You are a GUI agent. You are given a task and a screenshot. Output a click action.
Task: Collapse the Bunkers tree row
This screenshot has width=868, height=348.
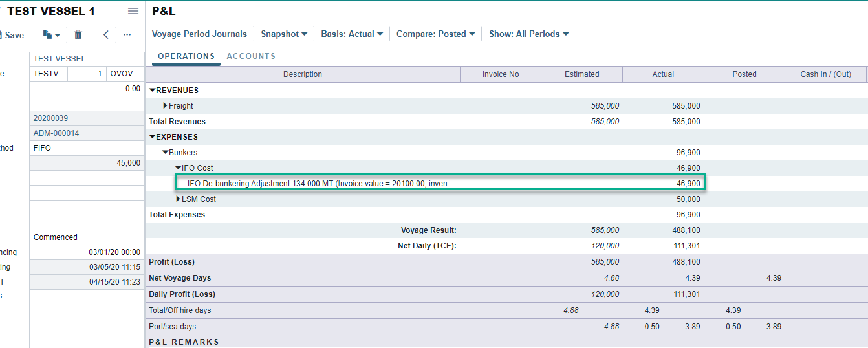point(166,153)
